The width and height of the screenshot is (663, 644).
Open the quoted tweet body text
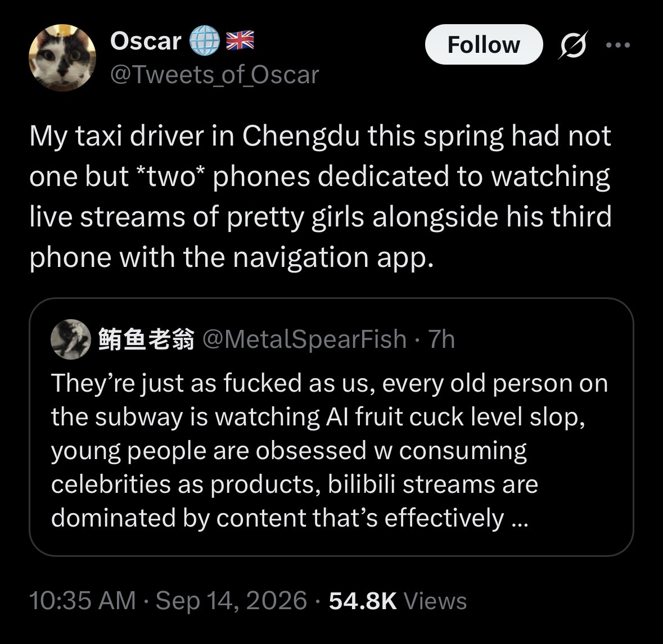[x=330, y=451]
